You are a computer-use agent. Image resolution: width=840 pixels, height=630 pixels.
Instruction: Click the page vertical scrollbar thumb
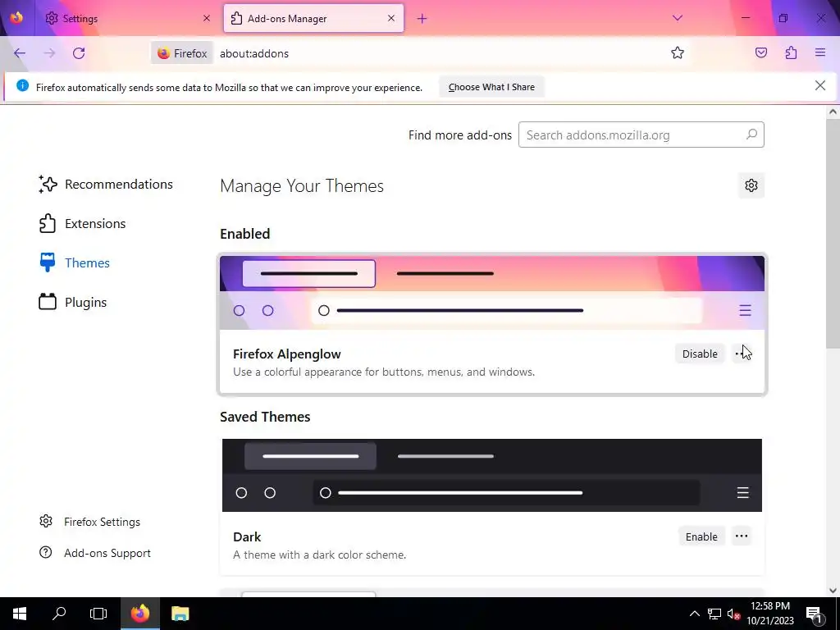833,234
